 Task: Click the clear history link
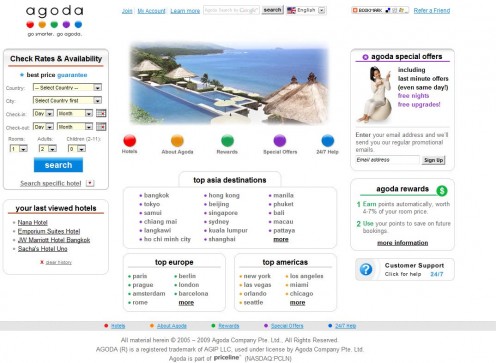pos(59,262)
